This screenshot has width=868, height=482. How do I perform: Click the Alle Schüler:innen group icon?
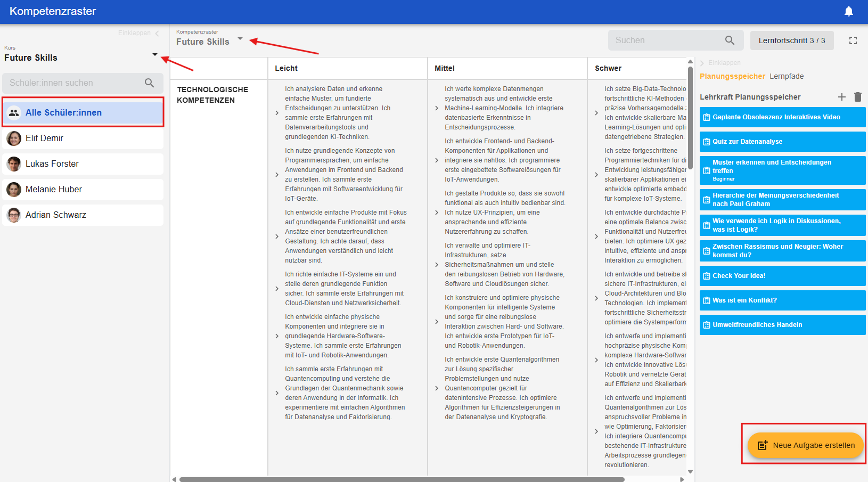(x=14, y=113)
